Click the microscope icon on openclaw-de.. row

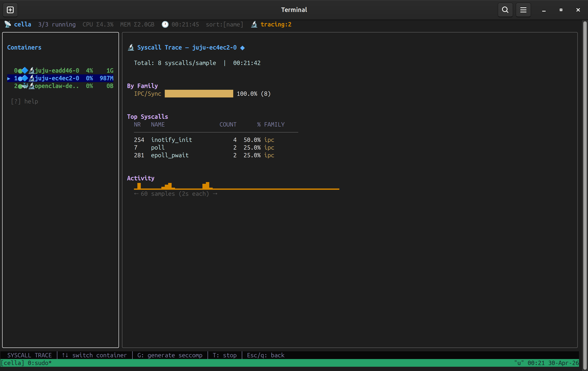point(31,86)
